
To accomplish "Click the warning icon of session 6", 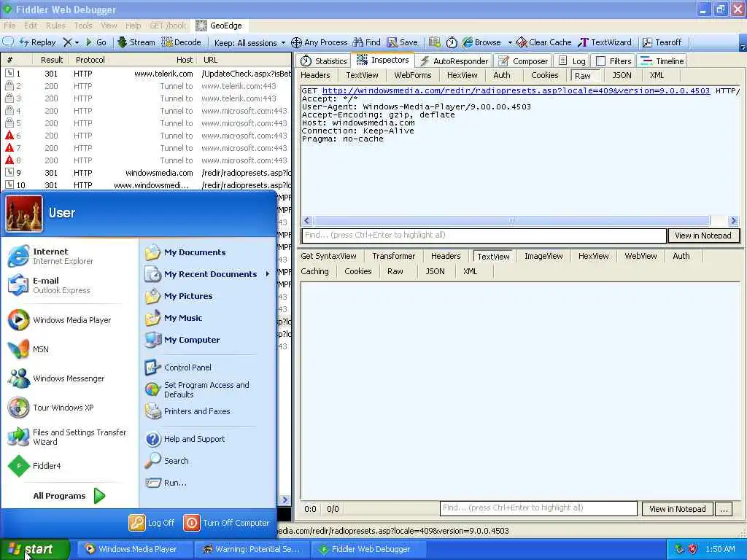I will pos(9,136).
